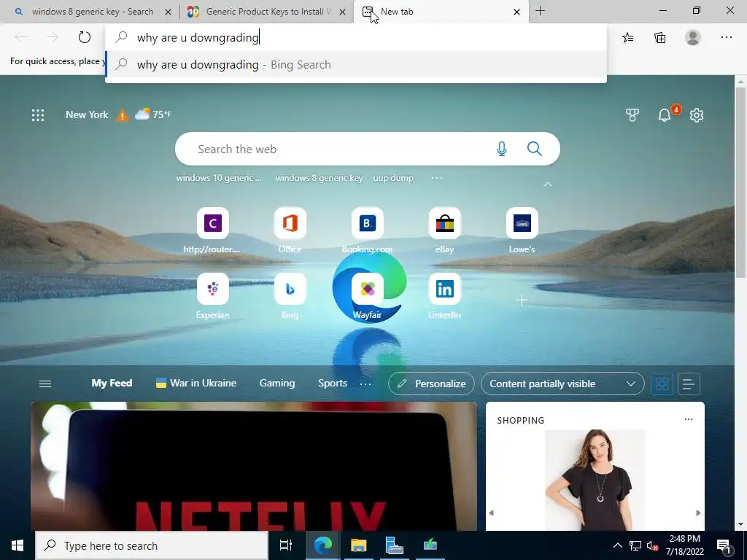Click windows 10 generic recent search
This screenshot has height=560, width=747.
[219, 178]
